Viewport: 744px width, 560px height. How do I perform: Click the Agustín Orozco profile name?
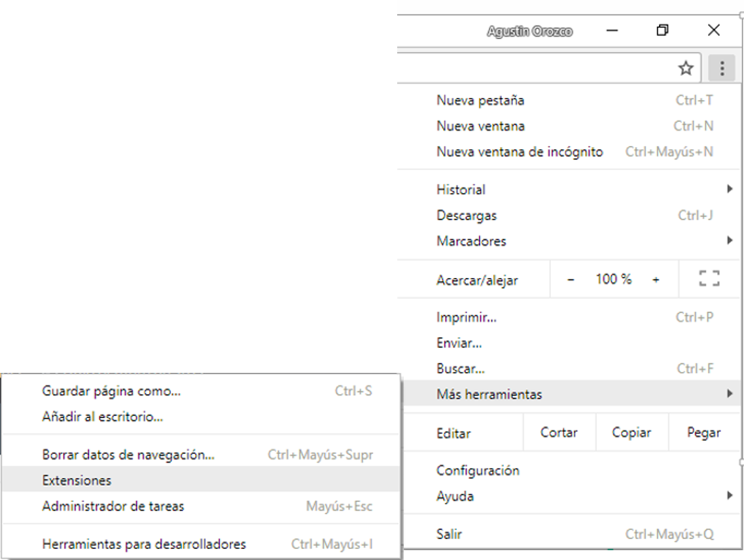coord(529,31)
